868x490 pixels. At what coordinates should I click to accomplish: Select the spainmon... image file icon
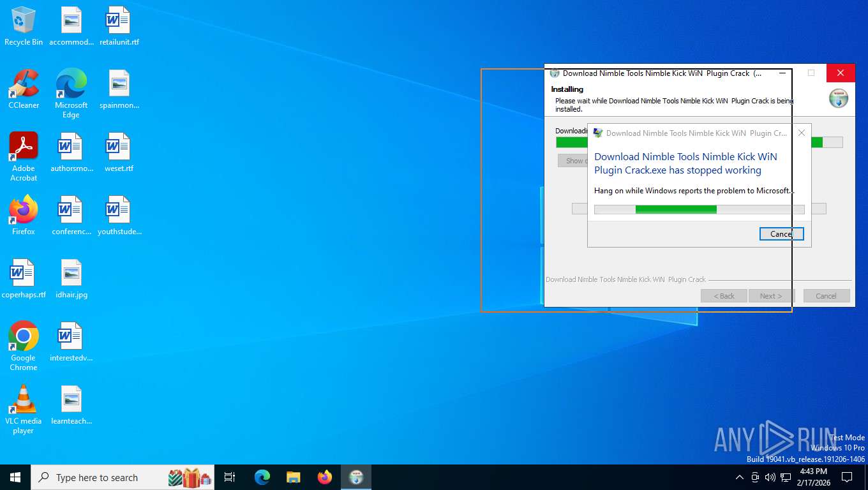(x=119, y=89)
